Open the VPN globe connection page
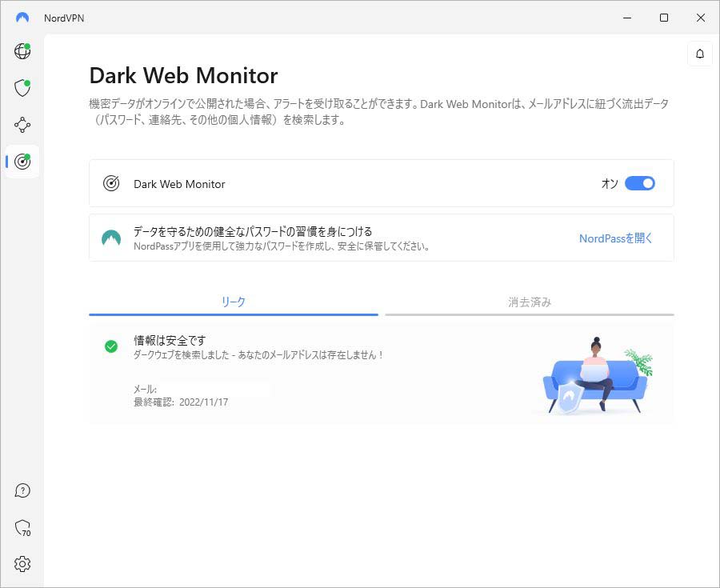This screenshot has height=588, width=720. 22,51
